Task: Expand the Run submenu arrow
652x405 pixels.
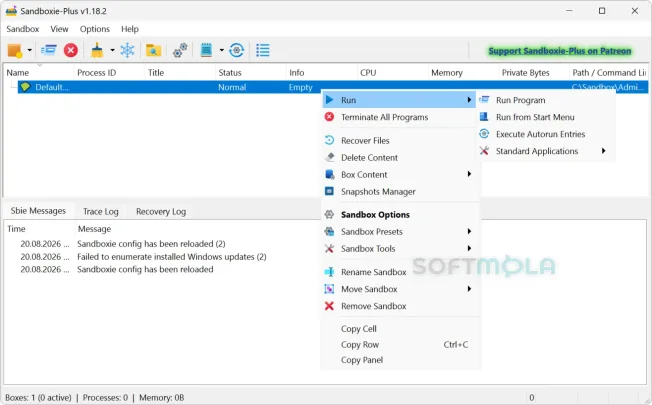Action: click(x=469, y=100)
